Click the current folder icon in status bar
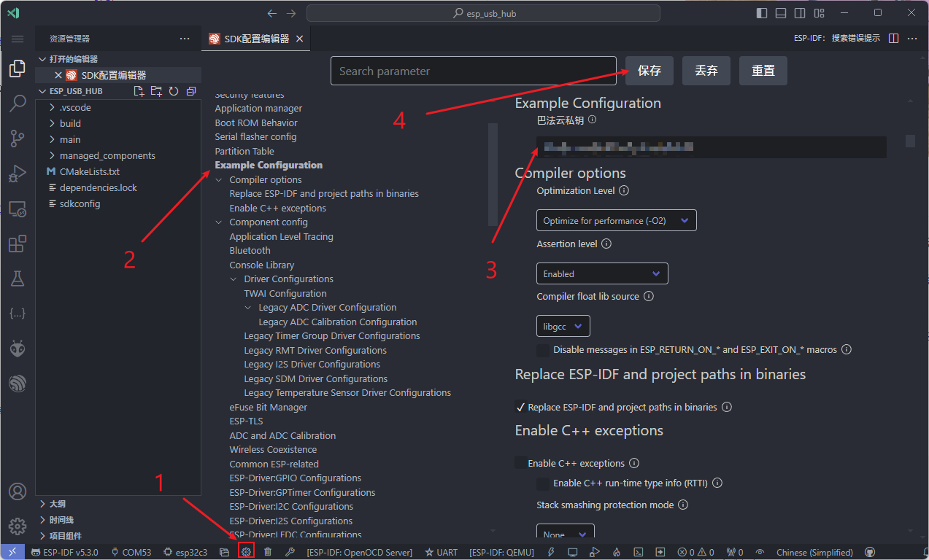 pos(224,552)
